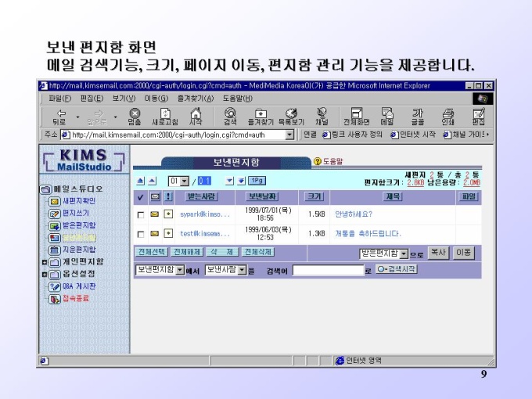This screenshot has height=399, width=532.
Task: Click the 전체해제 deselect-all button
Action: (x=187, y=252)
